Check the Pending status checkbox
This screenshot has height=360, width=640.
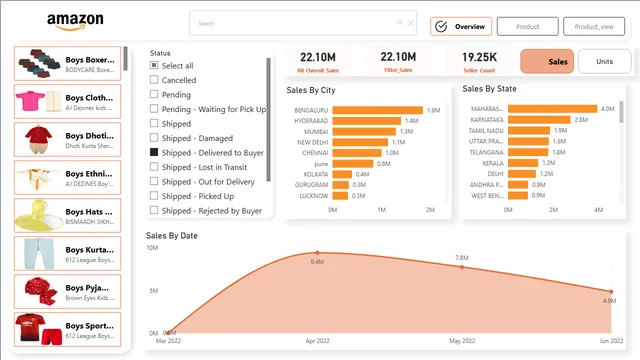pyautogui.click(x=154, y=94)
